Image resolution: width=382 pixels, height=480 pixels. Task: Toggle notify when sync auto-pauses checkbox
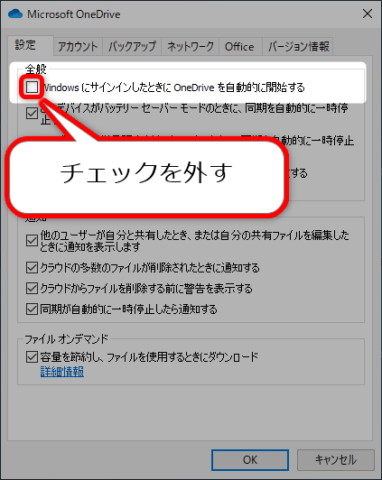[x=32, y=309]
